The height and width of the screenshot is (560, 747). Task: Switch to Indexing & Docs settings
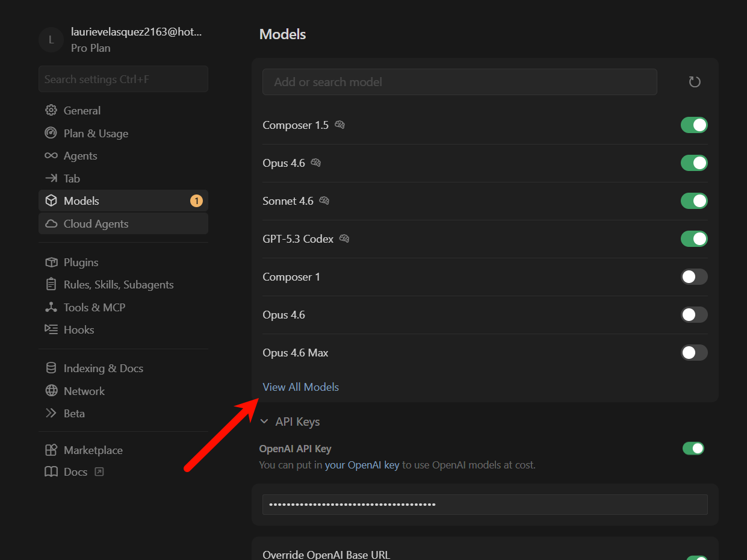point(123,369)
